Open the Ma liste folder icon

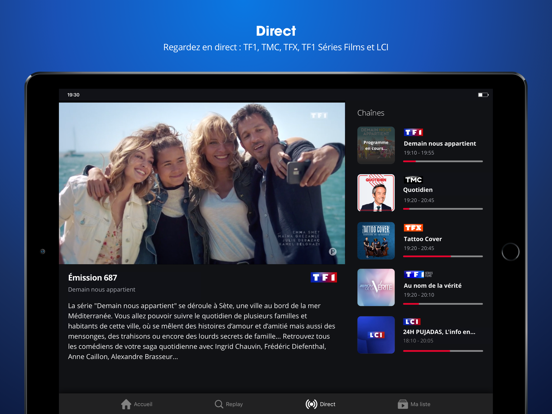click(403, 404)
